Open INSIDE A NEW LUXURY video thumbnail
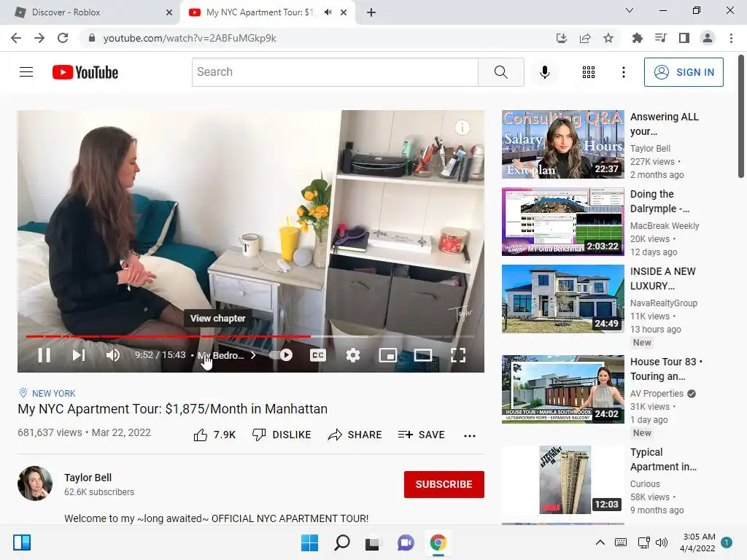 (x=562, y=299)
